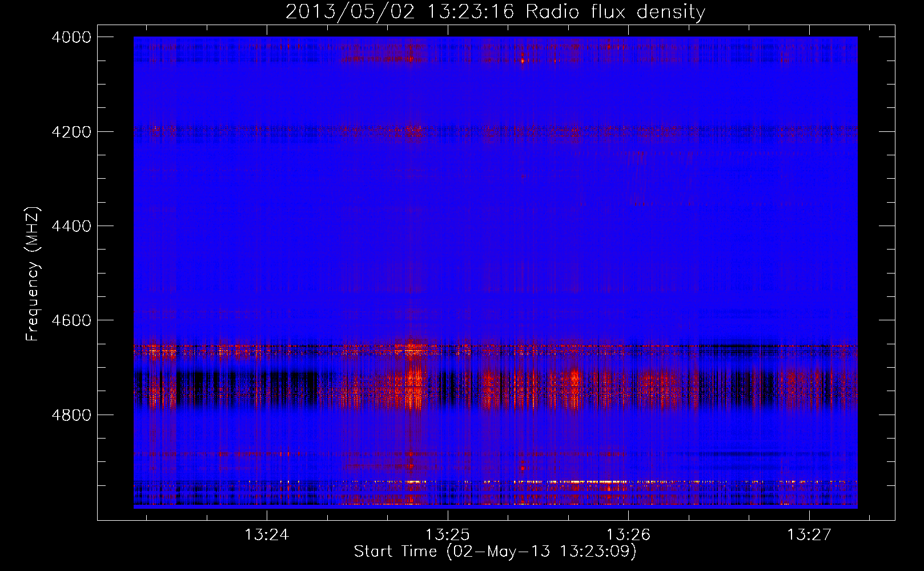Click the plot title '2013/05/02 13:23:16 Radio flux density'

(x=495, y=11)
